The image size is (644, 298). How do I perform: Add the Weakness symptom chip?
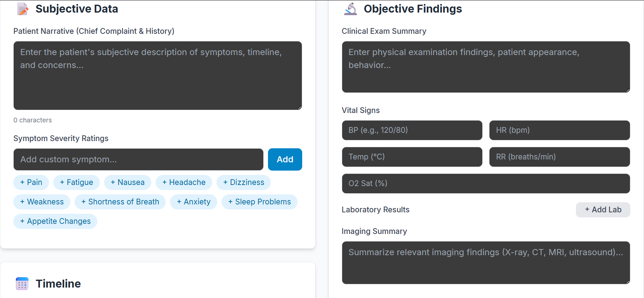click(x=42, y=202)
